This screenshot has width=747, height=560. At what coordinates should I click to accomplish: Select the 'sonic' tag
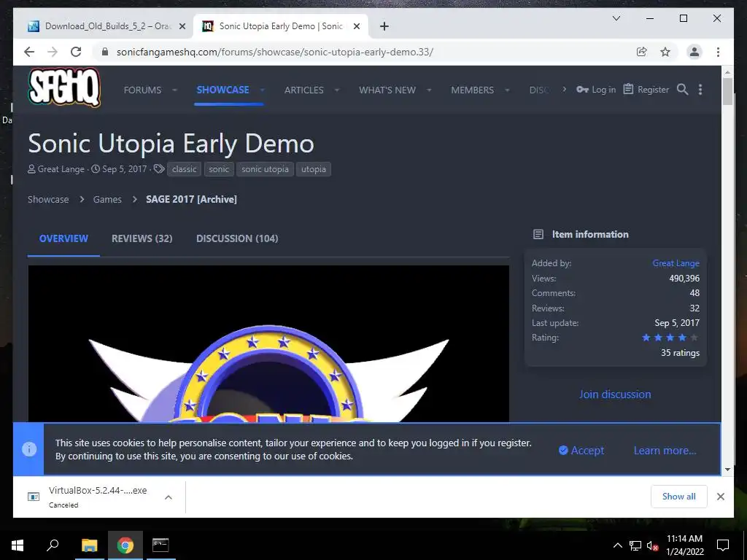coord(219,169)
